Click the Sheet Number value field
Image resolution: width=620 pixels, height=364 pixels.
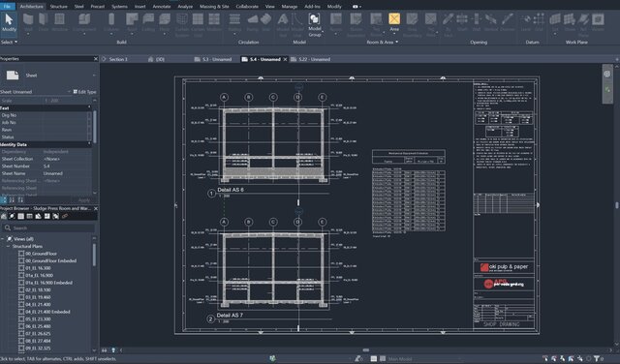pos(67,166)
